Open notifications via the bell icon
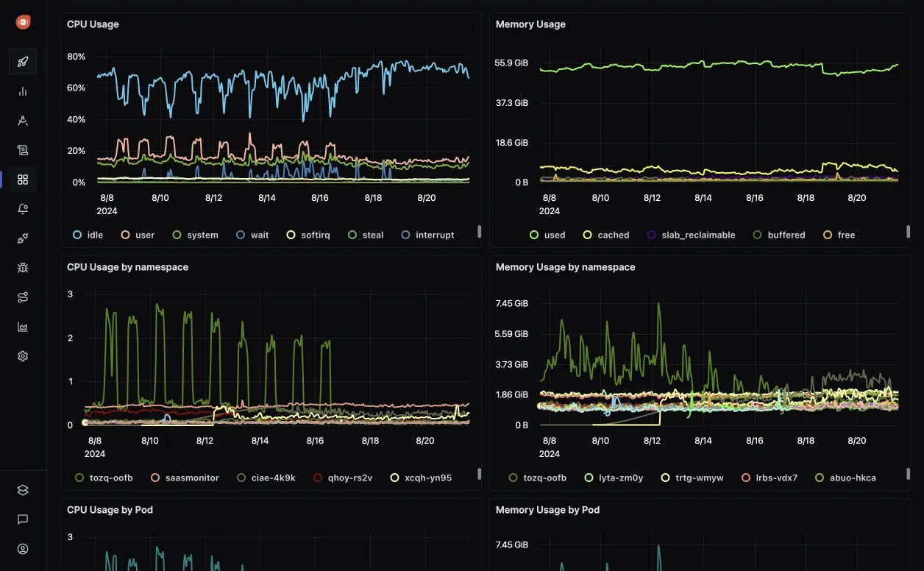This screenshot has height=571, width=924. [22, 209]
